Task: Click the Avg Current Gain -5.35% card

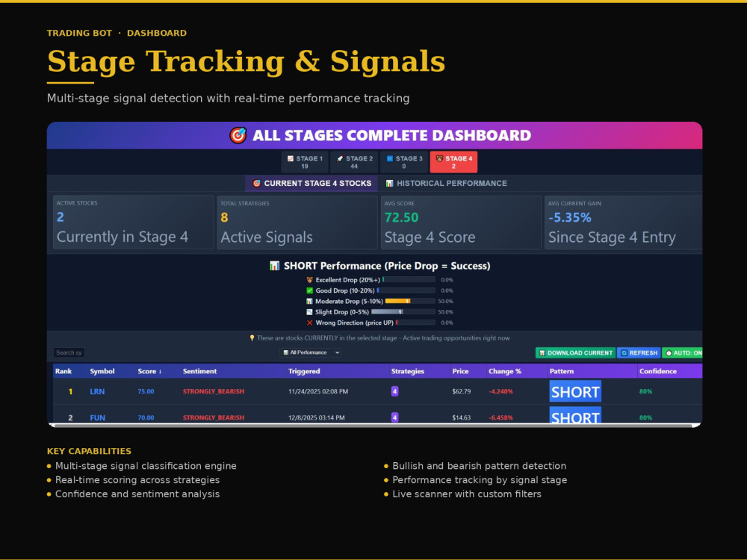Action: pos(624,223)
